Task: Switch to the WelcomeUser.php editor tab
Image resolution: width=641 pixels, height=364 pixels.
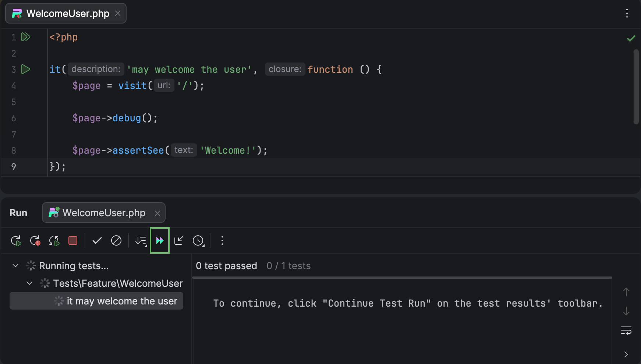Action: (x=67, y=13)
